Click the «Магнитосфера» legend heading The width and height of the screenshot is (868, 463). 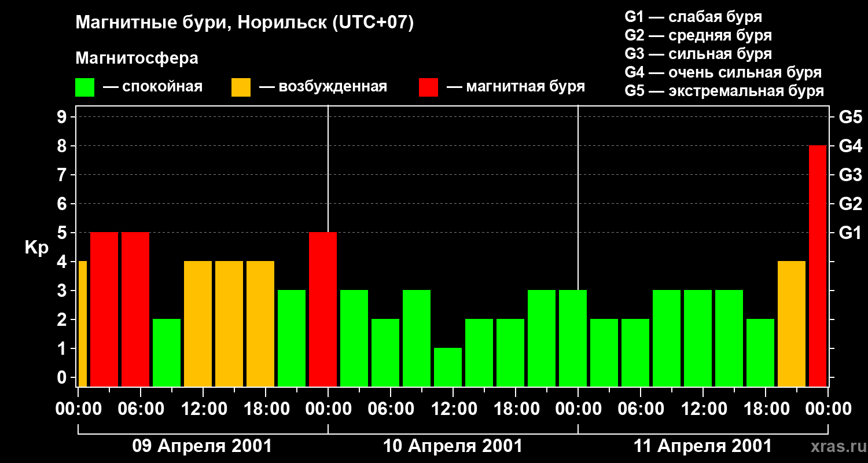[137, 58]
